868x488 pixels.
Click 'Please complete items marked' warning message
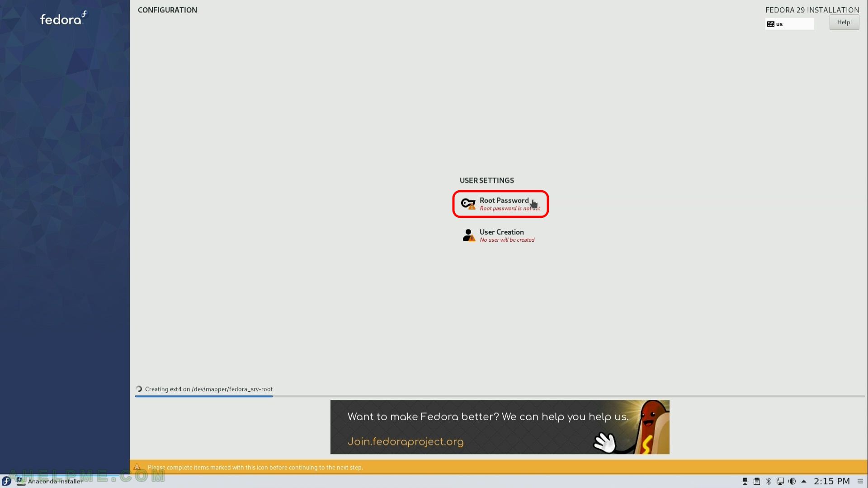click(255, 468)
